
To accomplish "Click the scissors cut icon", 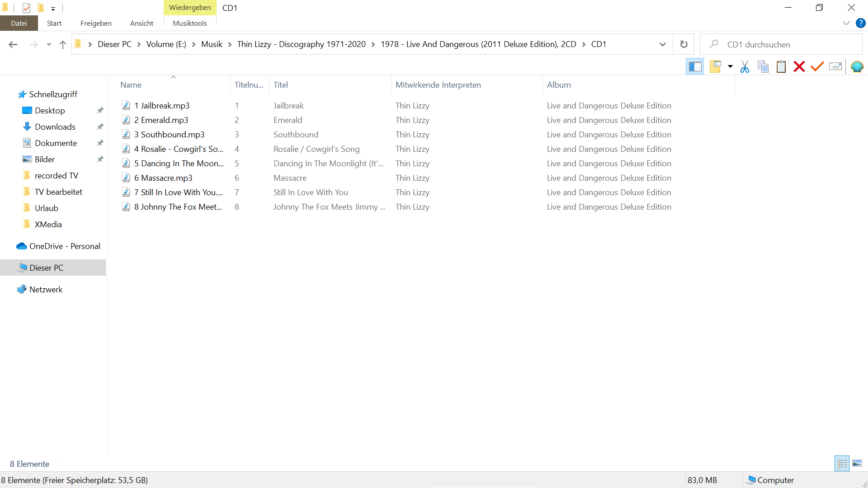I will tap(745, 67).
